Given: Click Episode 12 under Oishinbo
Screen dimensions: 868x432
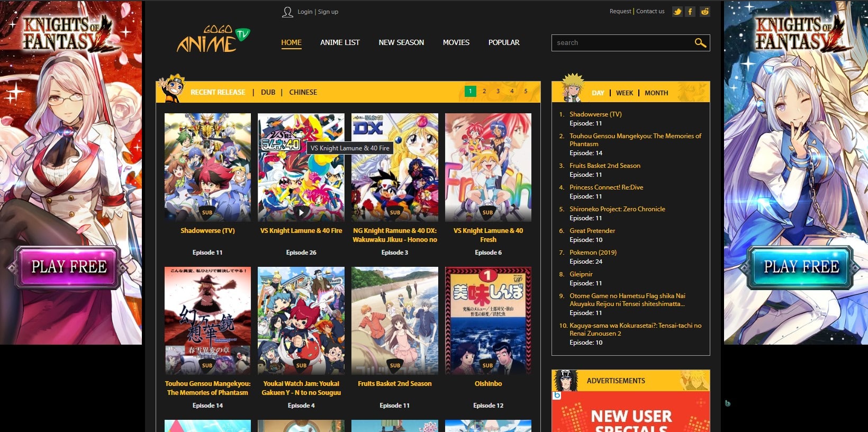Looking at the screenshot, I should (488, 406).
